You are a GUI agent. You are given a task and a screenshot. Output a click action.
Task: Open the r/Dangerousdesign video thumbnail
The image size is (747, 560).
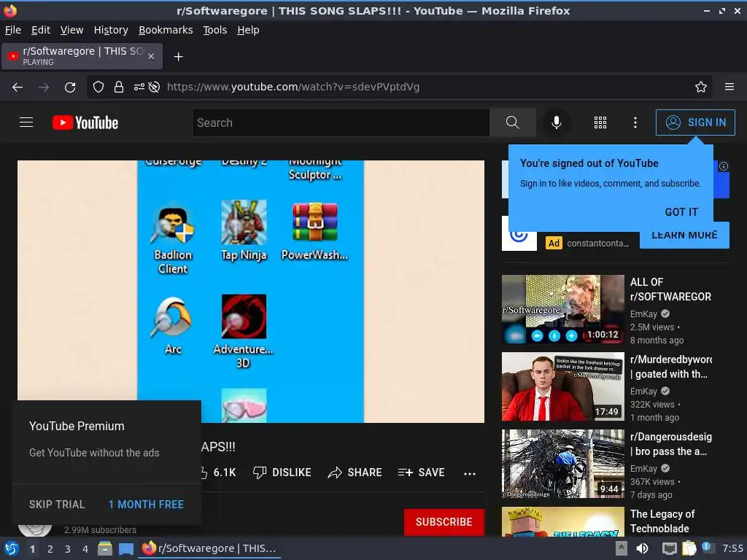[562, 463]
